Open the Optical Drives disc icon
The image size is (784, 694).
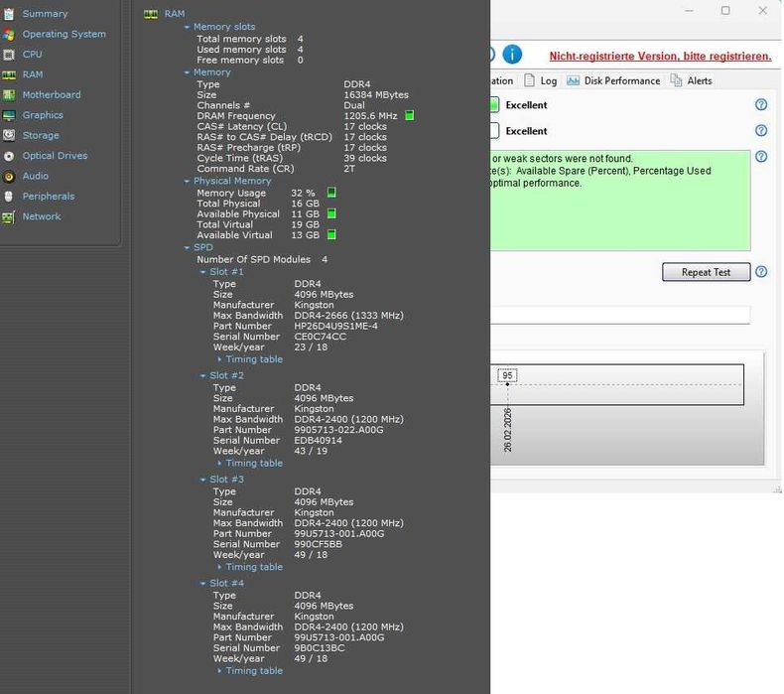9,156
